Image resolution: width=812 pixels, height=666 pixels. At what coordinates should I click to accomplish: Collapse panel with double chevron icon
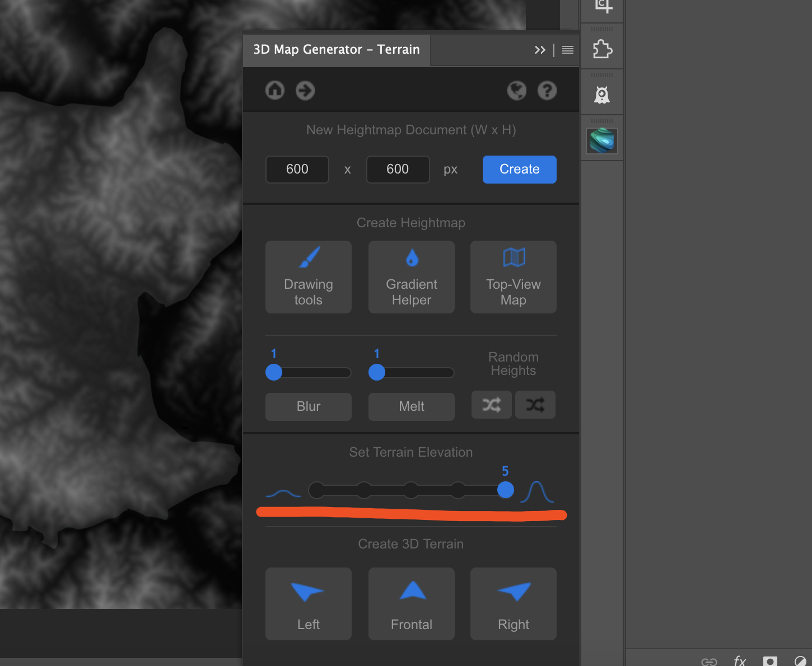click(540, 50)
